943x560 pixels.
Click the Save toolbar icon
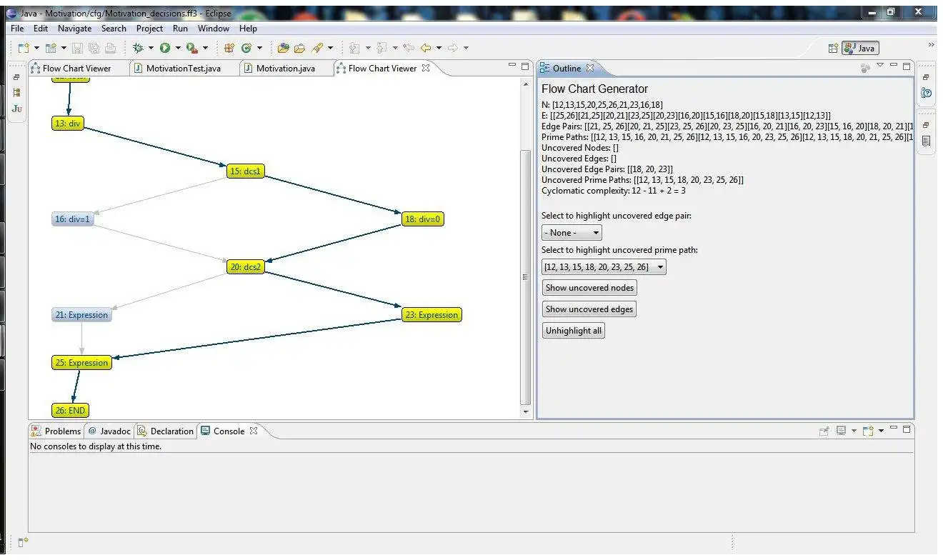(77, 48)
